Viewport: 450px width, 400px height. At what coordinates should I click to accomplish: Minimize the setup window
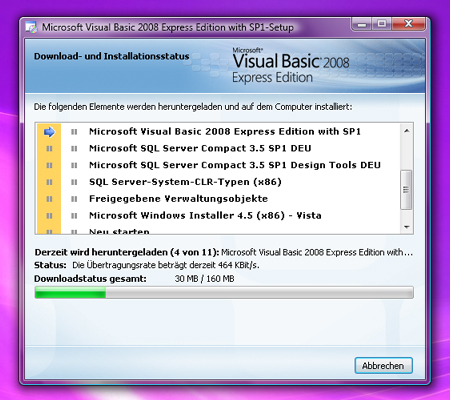click(x=362, y=24)
